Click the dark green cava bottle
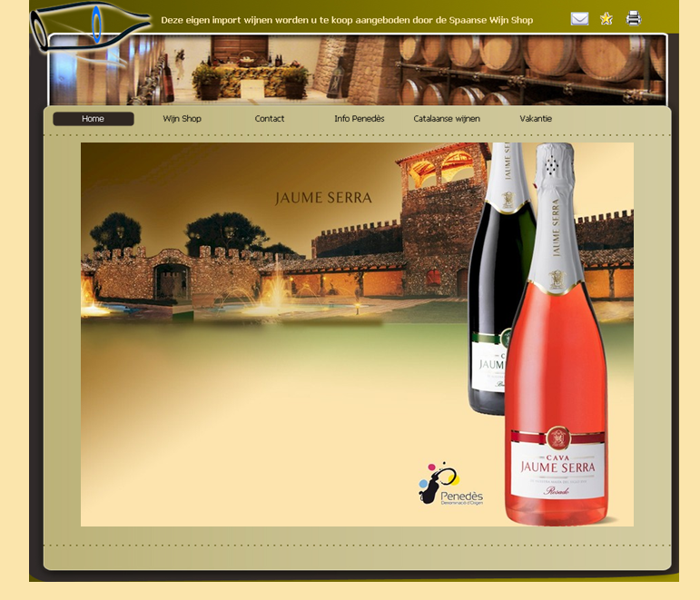Screen dimensions: 700x600 (x=488, y=290)
